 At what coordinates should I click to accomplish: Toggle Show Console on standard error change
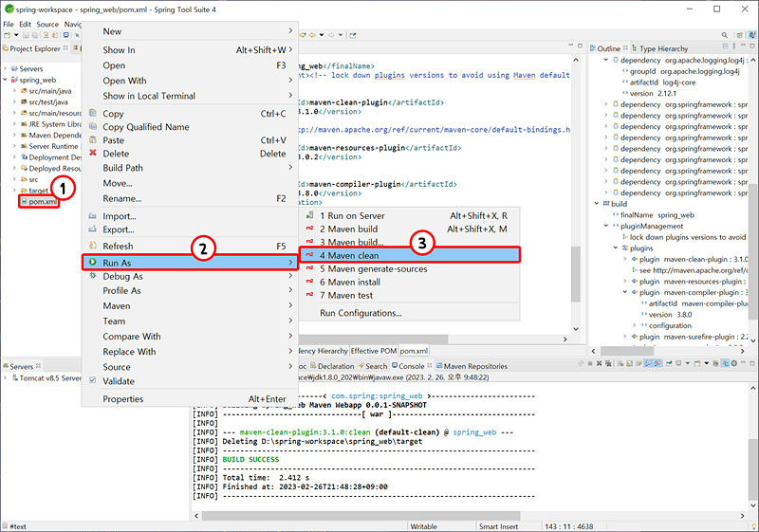657,363
